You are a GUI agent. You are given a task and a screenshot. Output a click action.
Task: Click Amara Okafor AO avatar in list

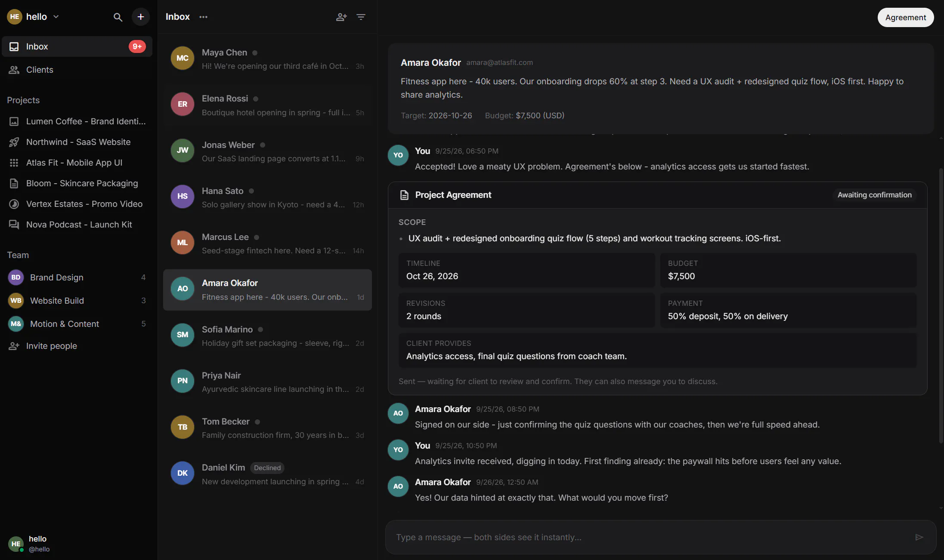[183, 289]
